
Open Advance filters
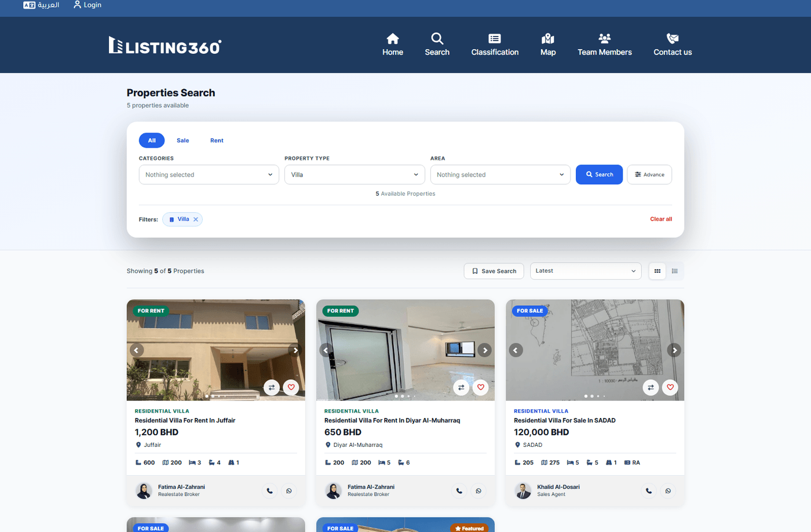649,175
